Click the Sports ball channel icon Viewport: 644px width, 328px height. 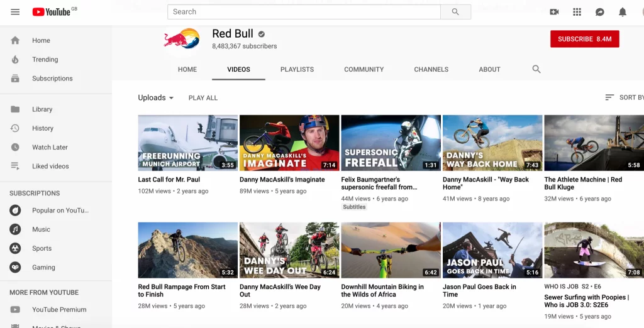click(x=15, y=248)
